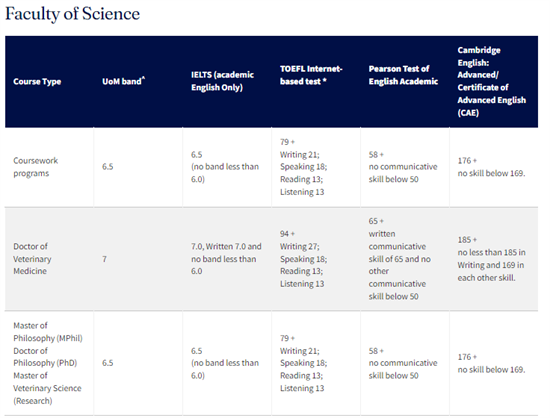Select Coursework programs 79 + TOEFL cell
The image size is (550, 418).
click(303, 167)
